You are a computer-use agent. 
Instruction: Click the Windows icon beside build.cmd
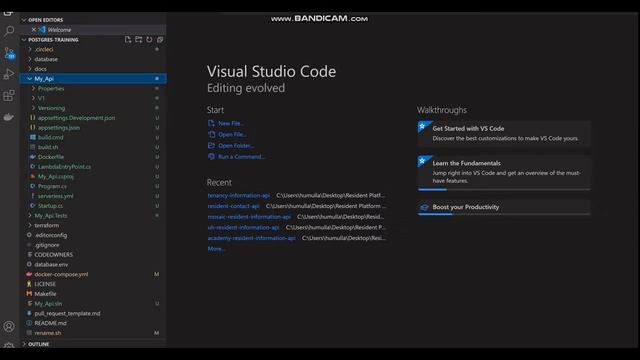tap(33, 137)
